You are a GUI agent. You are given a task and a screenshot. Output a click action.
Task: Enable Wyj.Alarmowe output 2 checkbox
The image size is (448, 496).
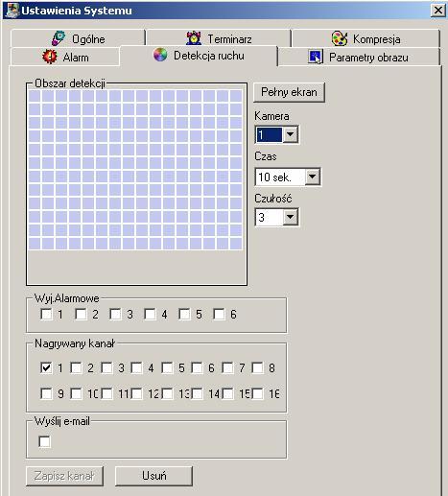(81, 314)
